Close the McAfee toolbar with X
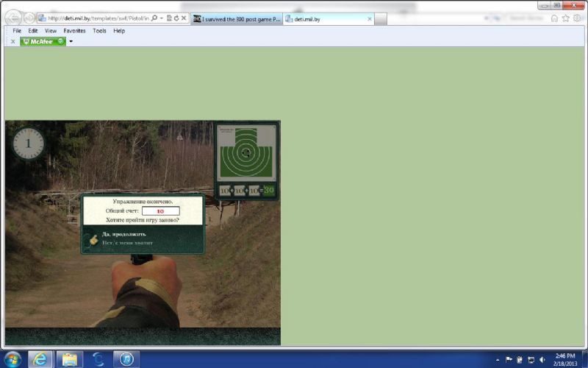The image size is (588, 368). coord(12,41)
